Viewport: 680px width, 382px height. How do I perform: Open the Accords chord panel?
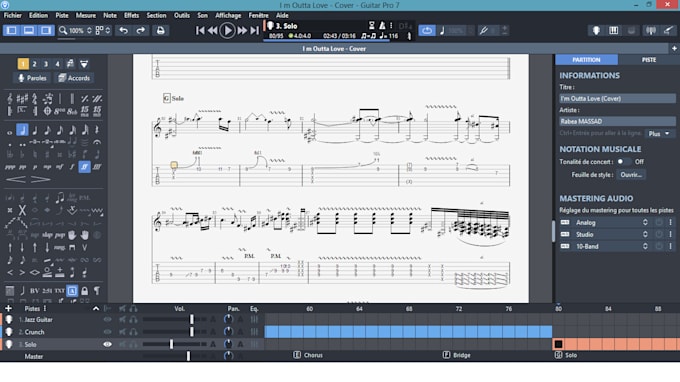[x=74, y=78]
